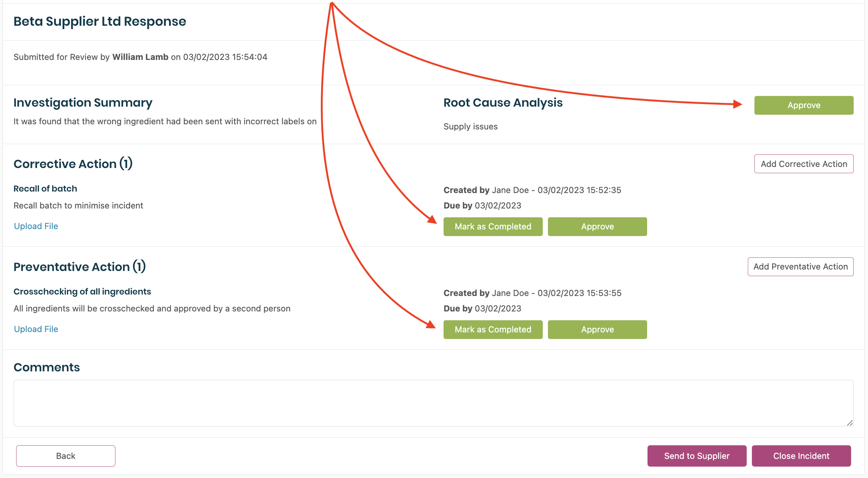Click Add Preventative Action button

coord(800,267)
